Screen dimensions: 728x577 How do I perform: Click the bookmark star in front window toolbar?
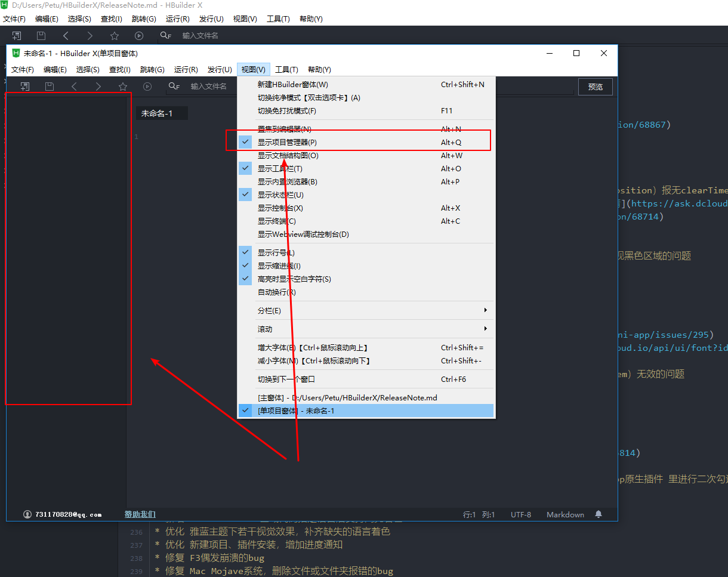tap(123, 87)
